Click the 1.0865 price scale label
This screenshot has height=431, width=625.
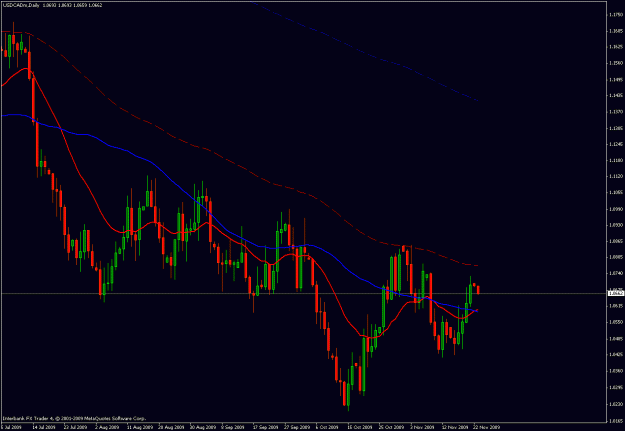point(616,241)
